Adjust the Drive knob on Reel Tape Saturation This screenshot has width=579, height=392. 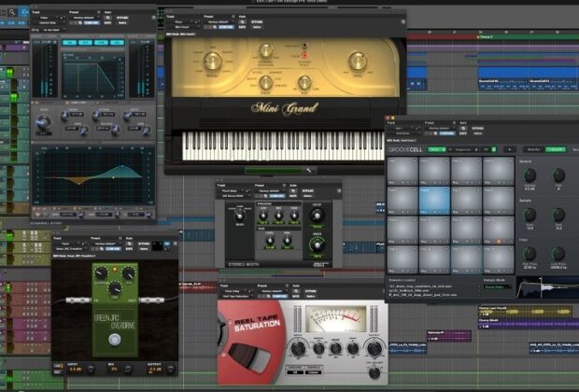click(x=298, y=348)
